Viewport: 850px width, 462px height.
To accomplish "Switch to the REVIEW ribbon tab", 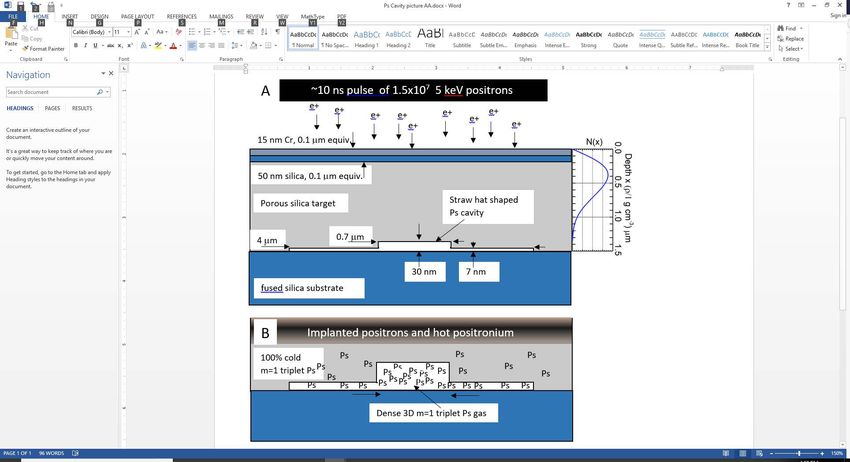I will pos(255,17).
